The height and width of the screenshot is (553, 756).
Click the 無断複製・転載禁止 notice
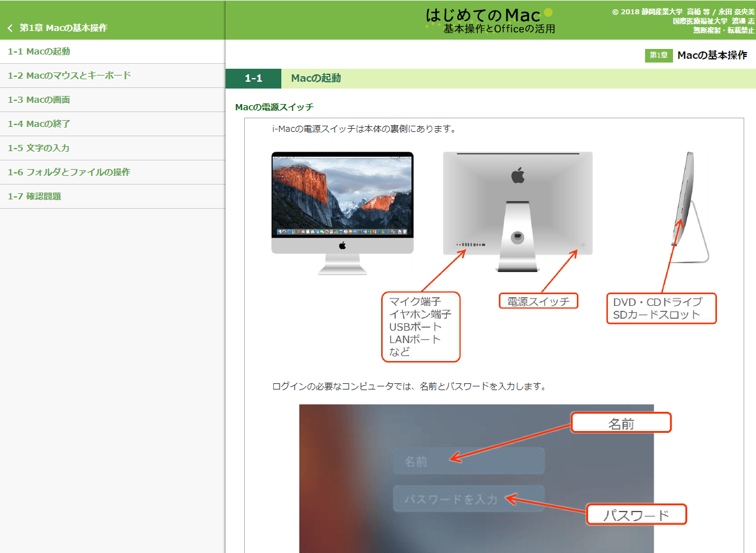point(724,30)
